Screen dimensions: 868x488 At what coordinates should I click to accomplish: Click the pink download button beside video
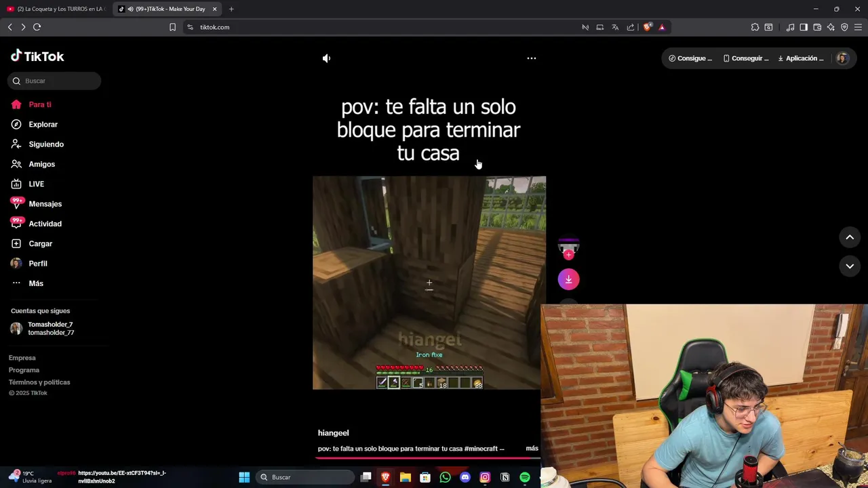point(568,279)
